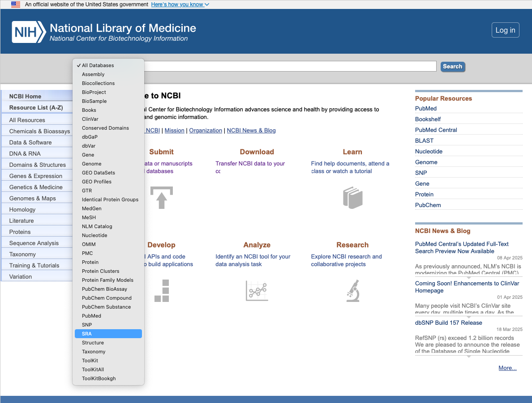Click the Log in button

505,30
